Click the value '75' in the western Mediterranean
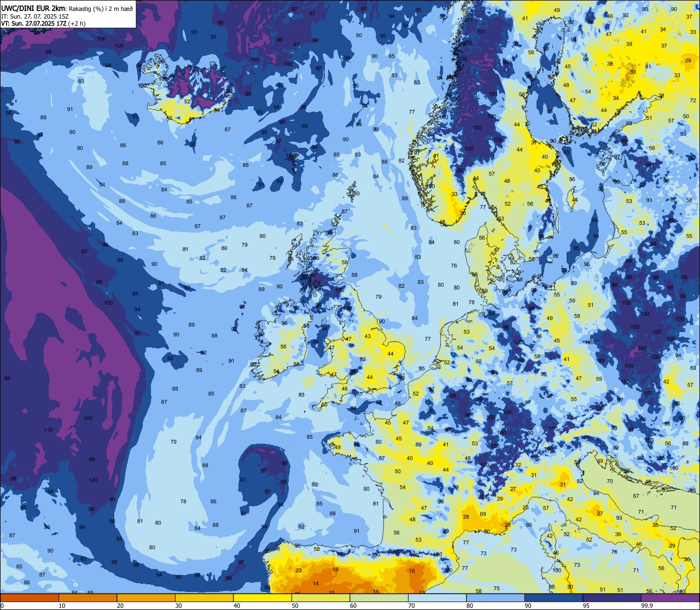Screen dimensions: 700x610 point(497,589)
